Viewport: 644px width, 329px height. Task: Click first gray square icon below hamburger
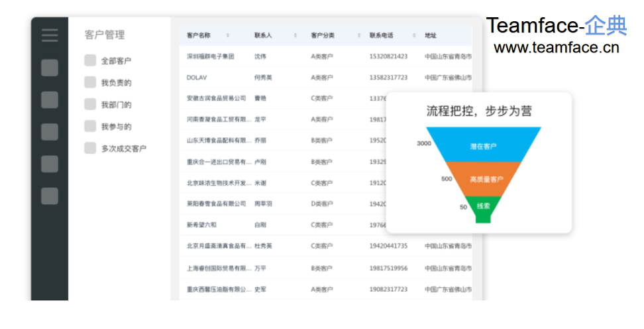50,68
